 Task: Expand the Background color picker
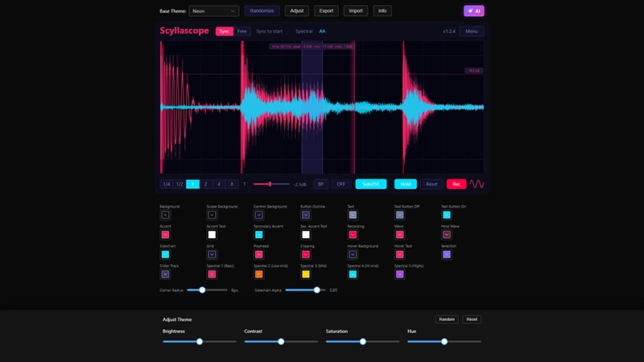point(165,215)
